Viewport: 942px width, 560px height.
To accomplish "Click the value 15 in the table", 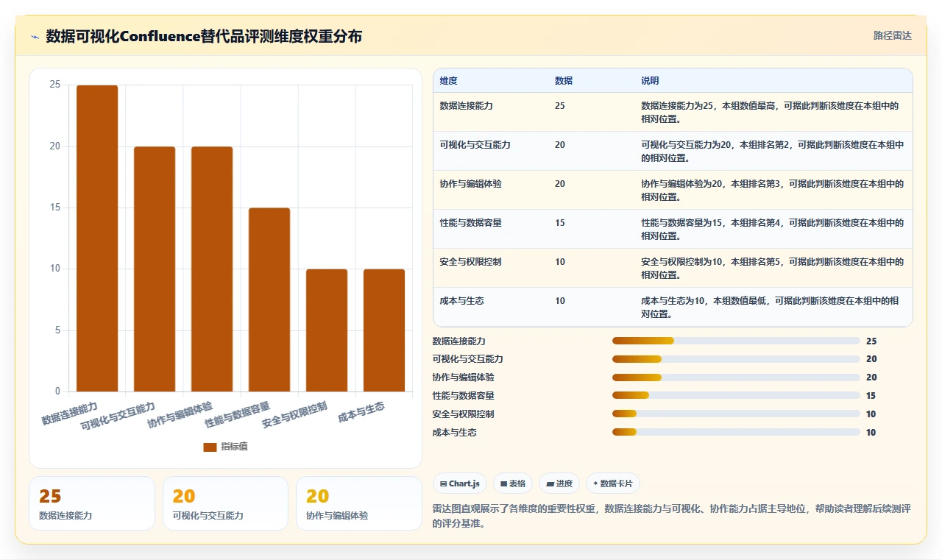I will click(x=560, y=223).
